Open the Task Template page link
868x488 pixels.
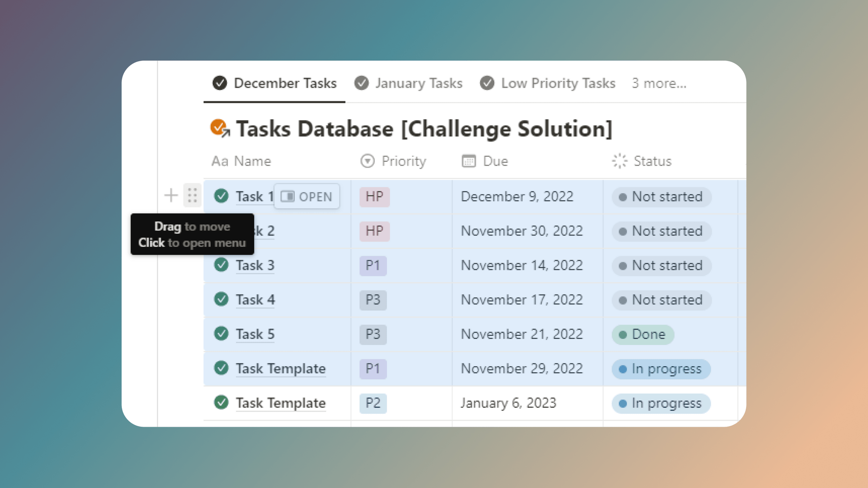point(280,369)
